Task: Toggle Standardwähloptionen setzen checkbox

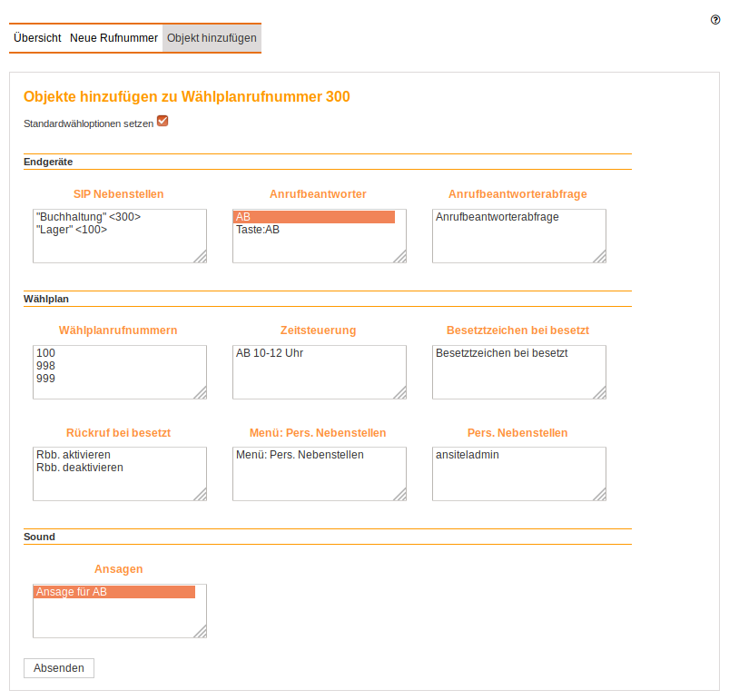Action: coord(163,121)
